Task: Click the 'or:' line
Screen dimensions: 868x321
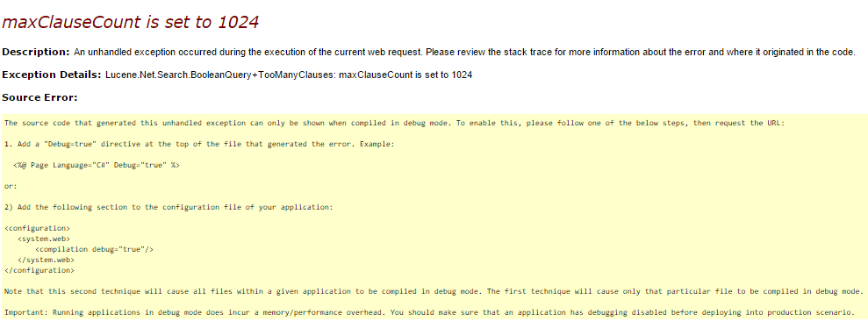Action: 11,186
